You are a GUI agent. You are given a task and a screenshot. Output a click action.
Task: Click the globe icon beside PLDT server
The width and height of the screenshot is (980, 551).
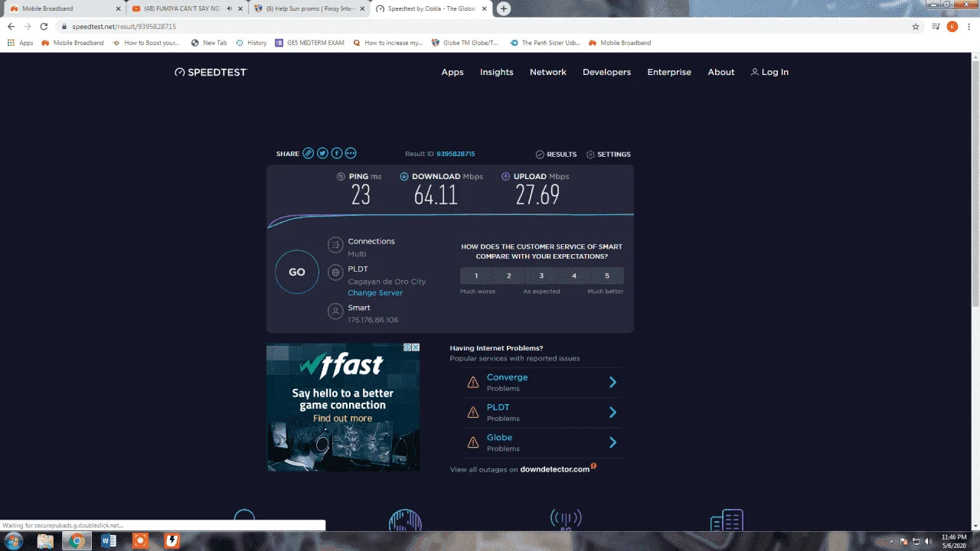pyautogui.click(x=335, y=272)
